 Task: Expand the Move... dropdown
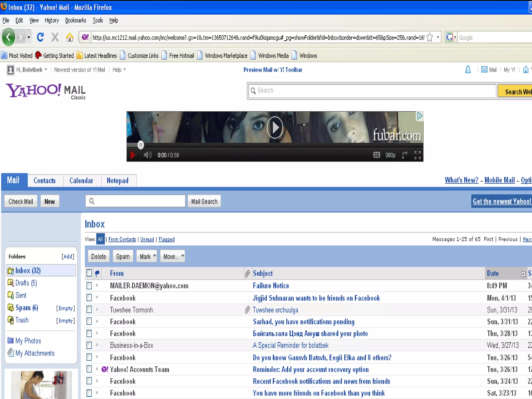(x=172, y=256)
